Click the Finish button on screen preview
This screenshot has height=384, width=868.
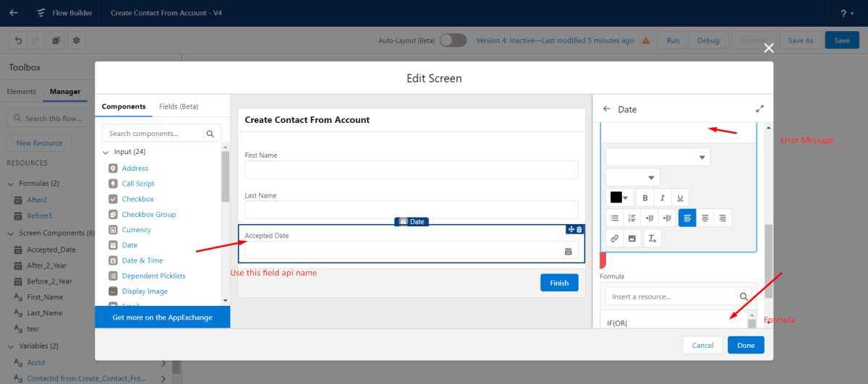coord(559,283)
